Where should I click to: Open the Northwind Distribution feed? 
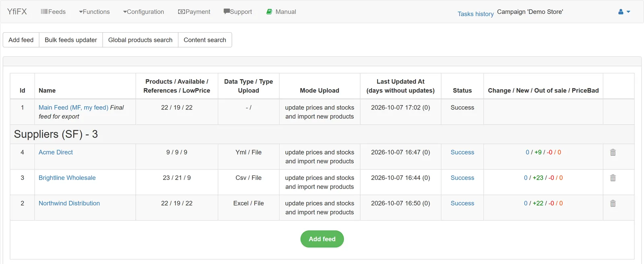tap(69, 203)
